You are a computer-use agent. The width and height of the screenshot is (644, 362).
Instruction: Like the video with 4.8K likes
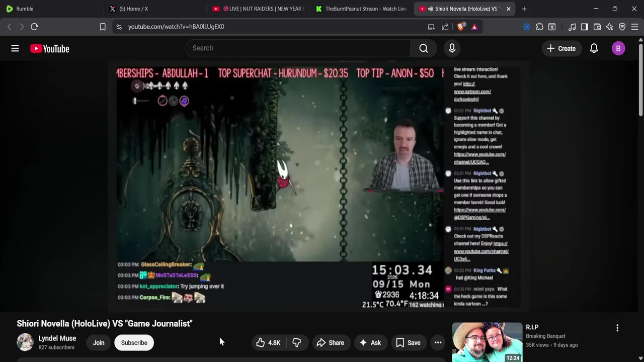[268, 343]
